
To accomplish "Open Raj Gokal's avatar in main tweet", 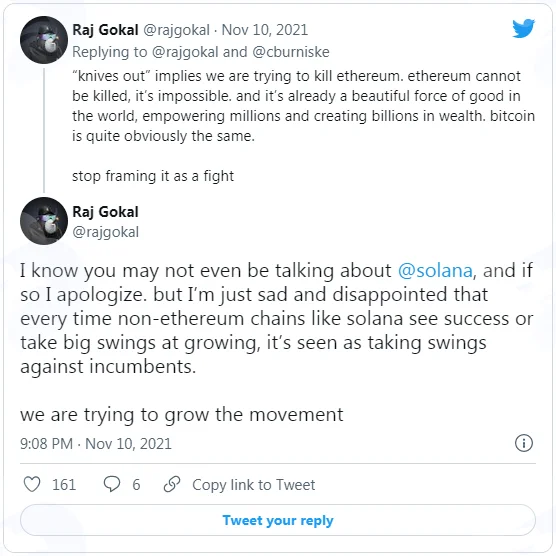I will [x=44, y=221].
